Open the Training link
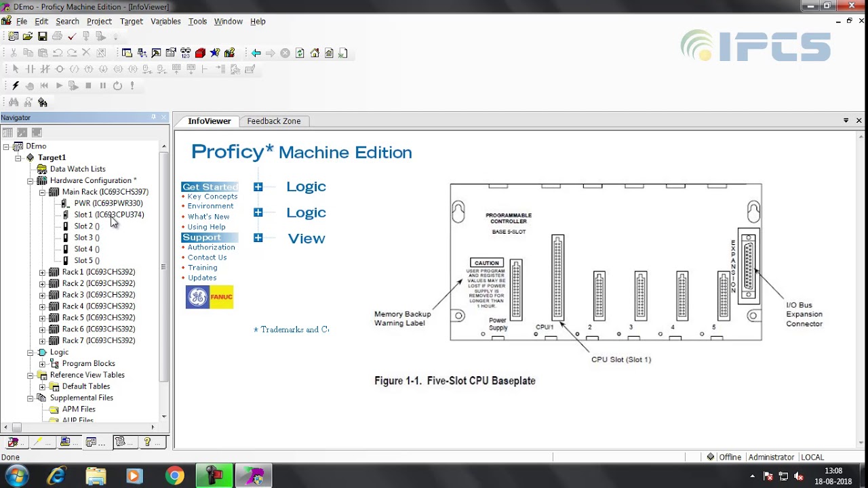This screenshot has width=868, height=488. pyautogui.click(x=202, y=268)
